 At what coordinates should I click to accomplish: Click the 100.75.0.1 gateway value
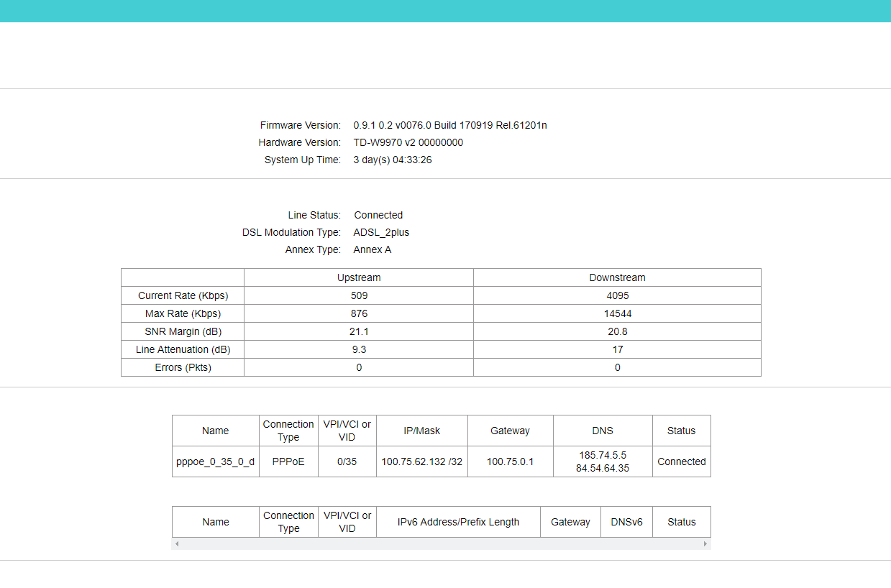point(510,461)
